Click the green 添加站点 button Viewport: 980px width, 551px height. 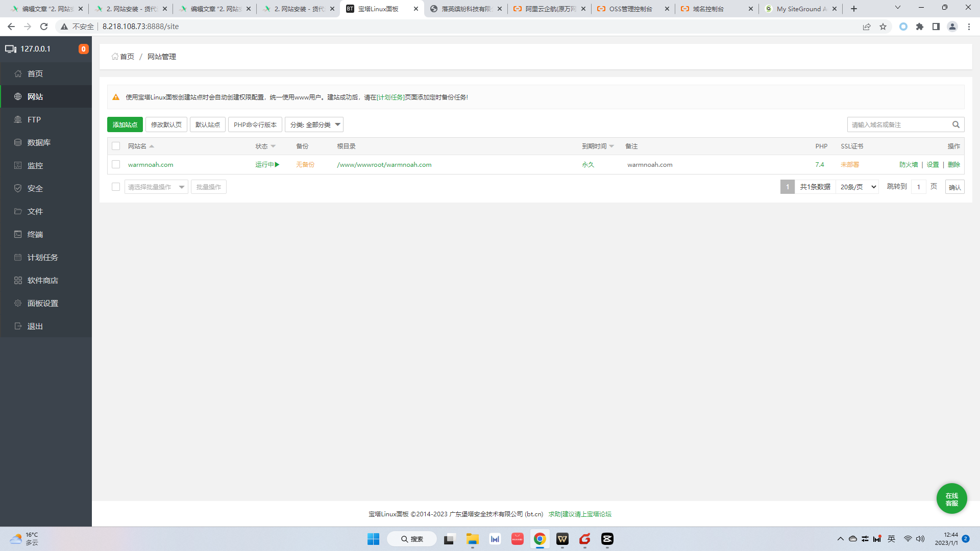(x=125, y=125)
